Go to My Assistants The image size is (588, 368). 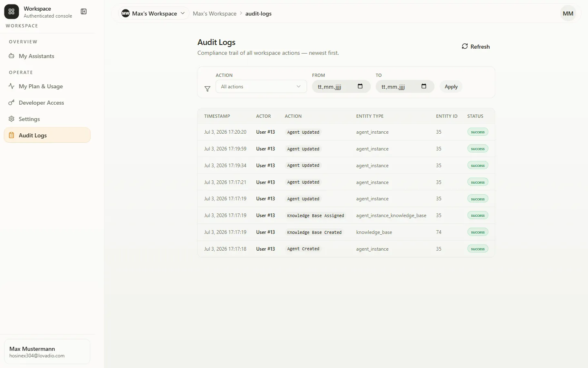(x=47, y=56)
